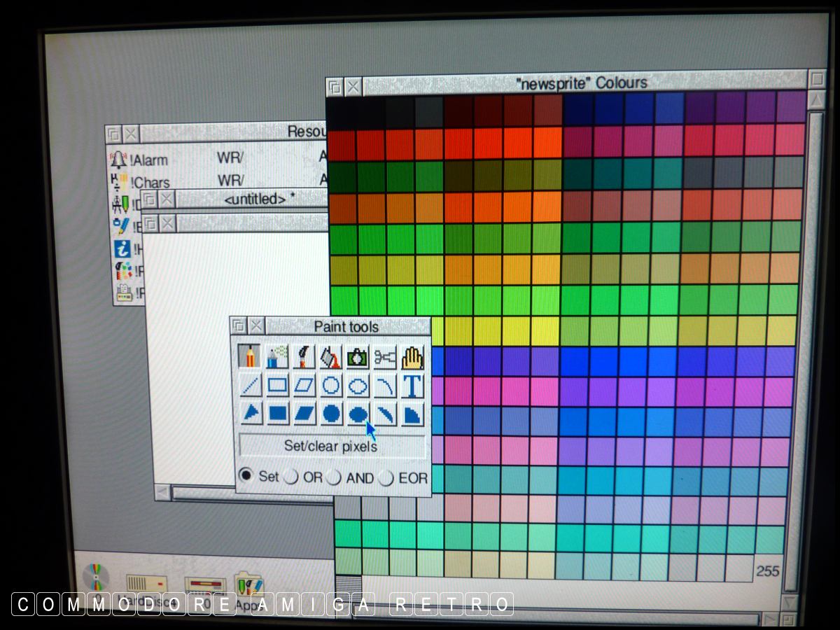This screenshot has width=840, height=630.
Task: Select the filled circle shape tool
Action: click(x=331, y=414)
